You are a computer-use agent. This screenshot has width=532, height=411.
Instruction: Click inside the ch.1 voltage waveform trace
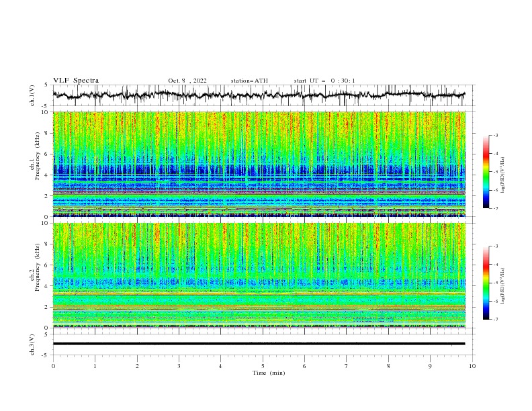pos(259,95)
